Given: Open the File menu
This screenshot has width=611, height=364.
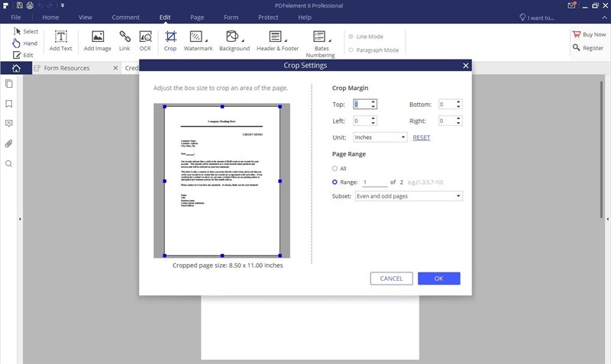Looking at the screenshot, I should click(16, 17).
